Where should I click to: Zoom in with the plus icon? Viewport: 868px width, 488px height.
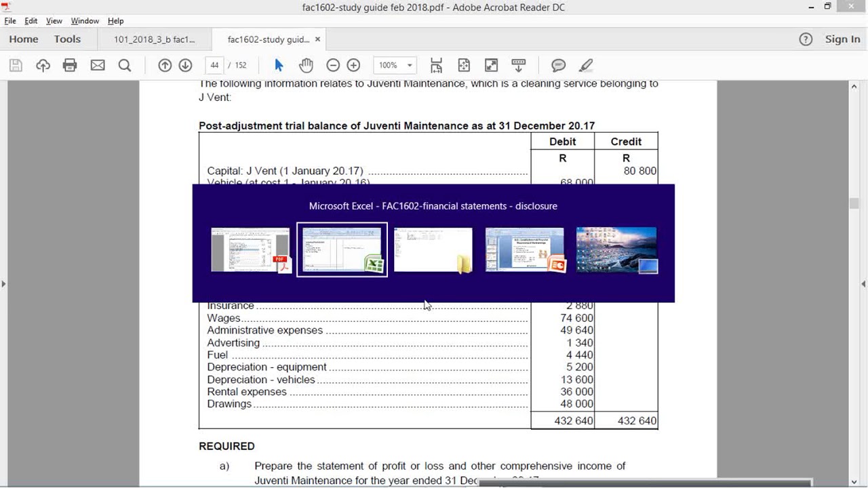coord(353,65)
